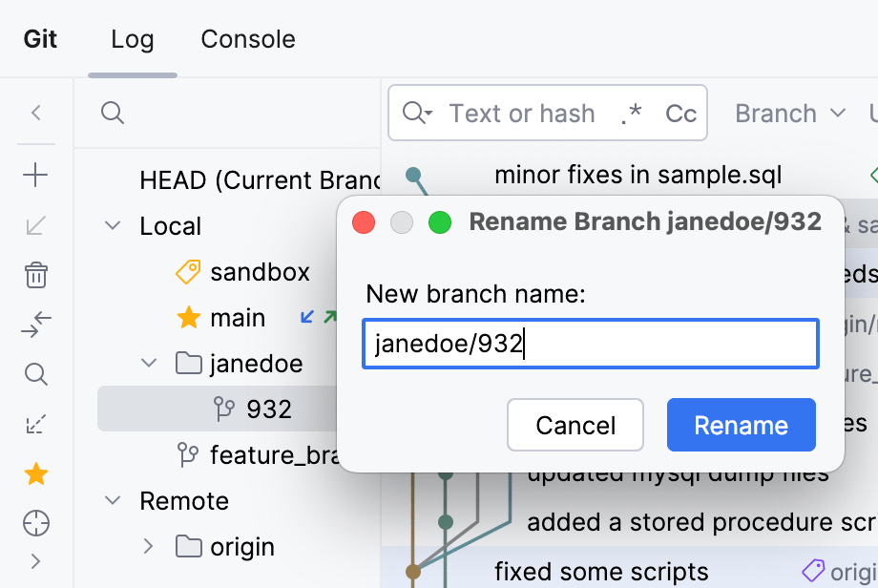Fetch changes using the arrows icon
The height and width of the screenshot is (588, 878).
click(35, 325)
